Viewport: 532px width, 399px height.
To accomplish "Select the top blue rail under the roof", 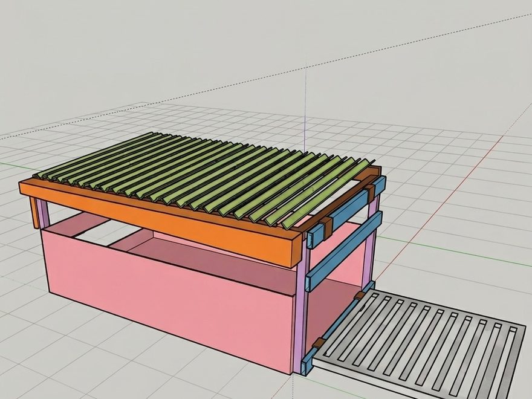I will 346,212.
